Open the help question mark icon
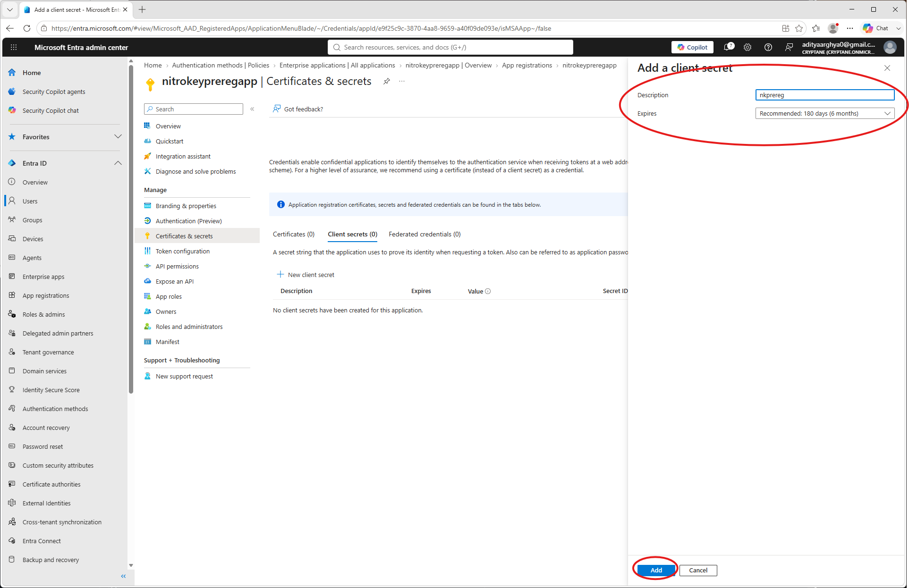This screenshot has height=588, width=909. (x=768, y=47)
